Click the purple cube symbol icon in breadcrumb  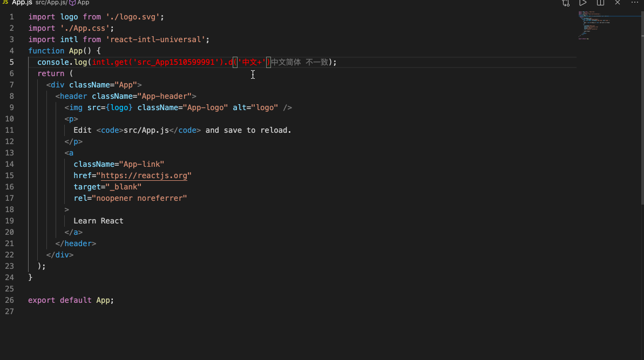coord(72,3)
